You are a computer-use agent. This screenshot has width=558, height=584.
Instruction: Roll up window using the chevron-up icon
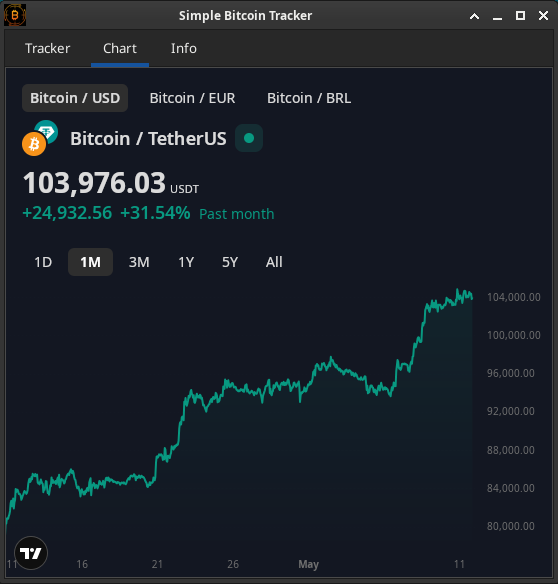474,16
